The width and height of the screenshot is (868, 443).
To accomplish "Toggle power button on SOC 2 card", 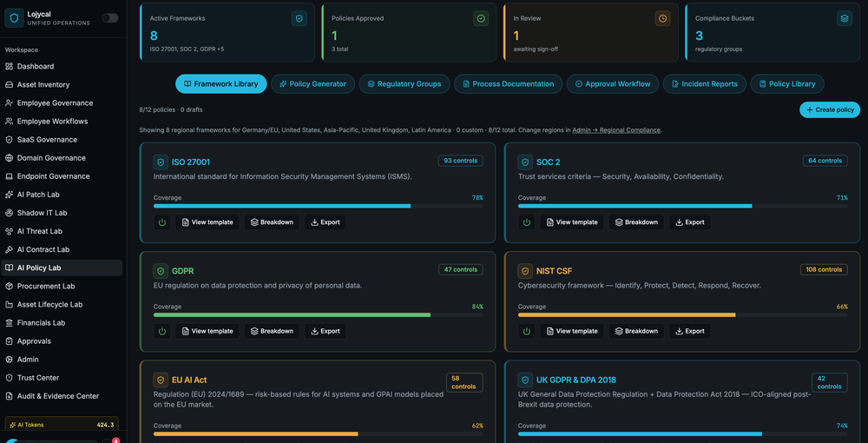I will [x=527, y=222].
